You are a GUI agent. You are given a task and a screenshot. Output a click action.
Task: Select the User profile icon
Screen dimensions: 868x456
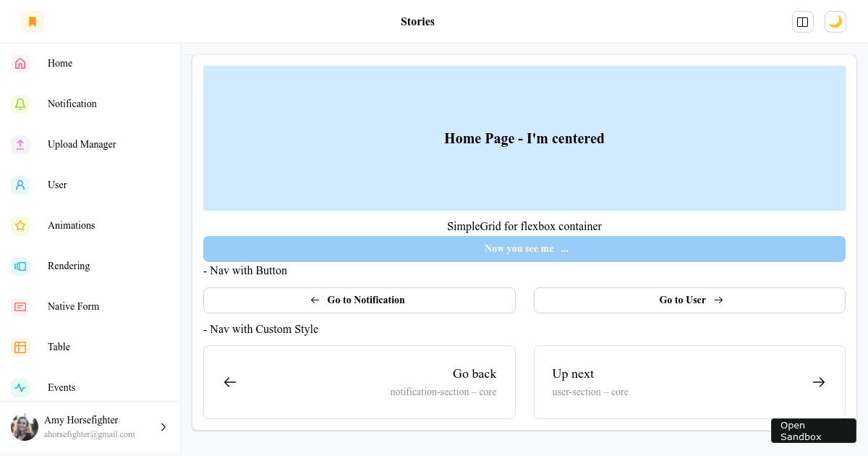(20, 185)
